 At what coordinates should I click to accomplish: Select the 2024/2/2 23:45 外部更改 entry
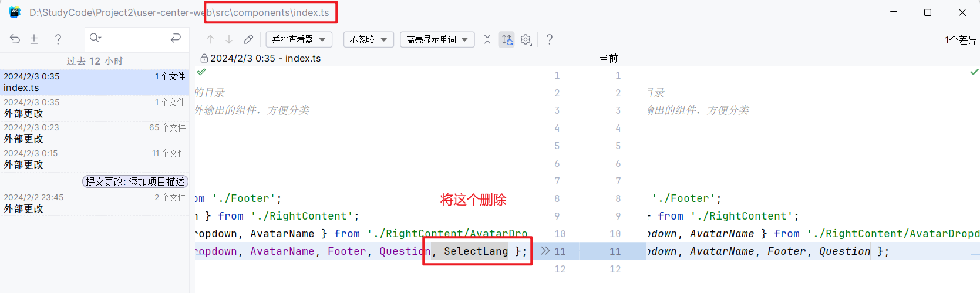click(x=94, y=203)
